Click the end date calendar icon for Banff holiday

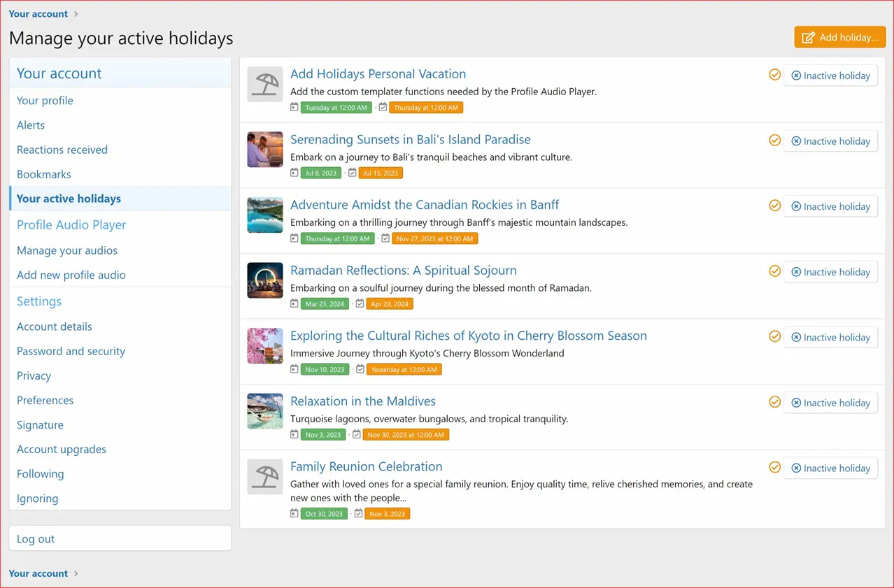coord(385,238)
